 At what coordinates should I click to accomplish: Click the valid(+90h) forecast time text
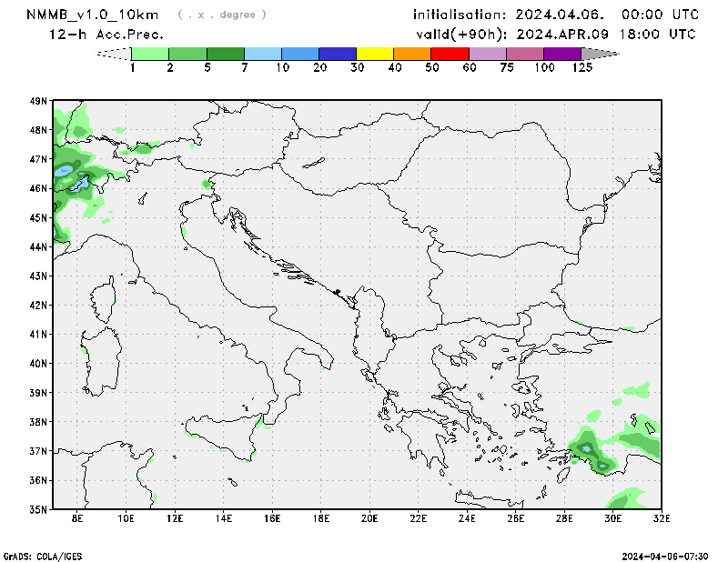[555, 35]
